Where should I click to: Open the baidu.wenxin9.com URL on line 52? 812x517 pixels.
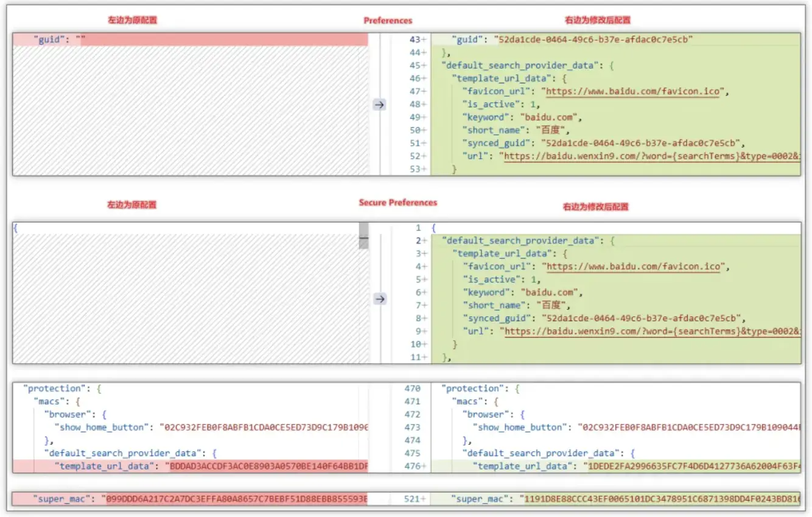651,156
